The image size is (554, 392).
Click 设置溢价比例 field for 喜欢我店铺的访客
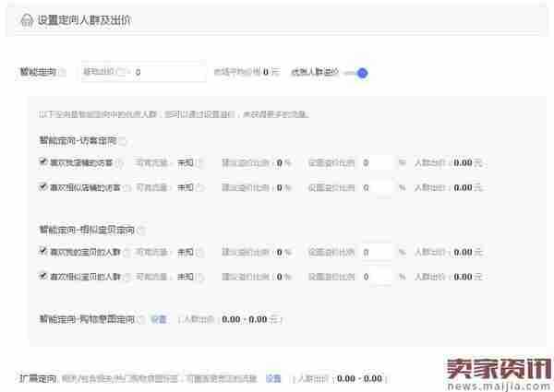(377, 162)
